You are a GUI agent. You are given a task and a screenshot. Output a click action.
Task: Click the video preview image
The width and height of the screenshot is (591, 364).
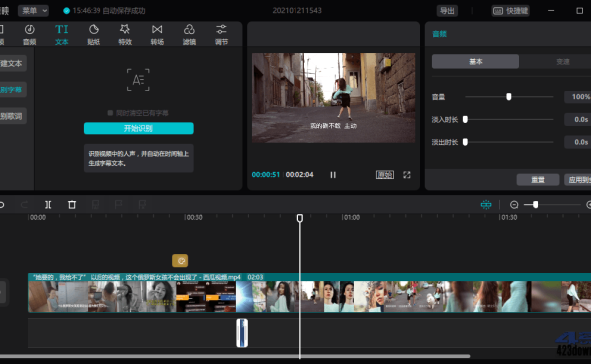(333, 98)
